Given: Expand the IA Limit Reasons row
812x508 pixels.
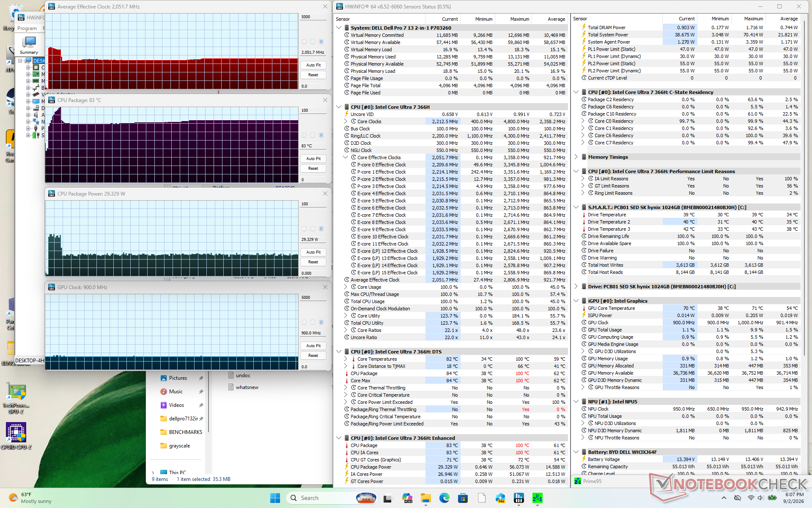Looking at the screenshot, I should tap(583, 179).
